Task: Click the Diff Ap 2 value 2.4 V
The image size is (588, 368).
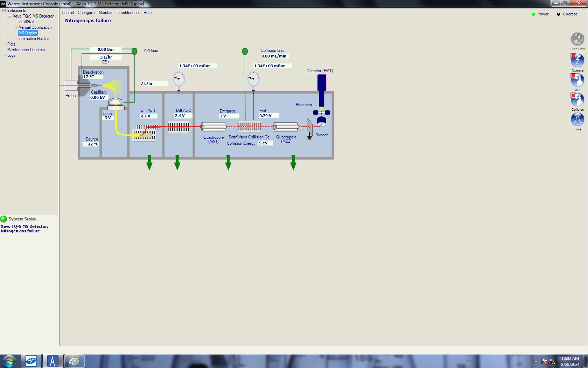Action: (x=183, y=116)
